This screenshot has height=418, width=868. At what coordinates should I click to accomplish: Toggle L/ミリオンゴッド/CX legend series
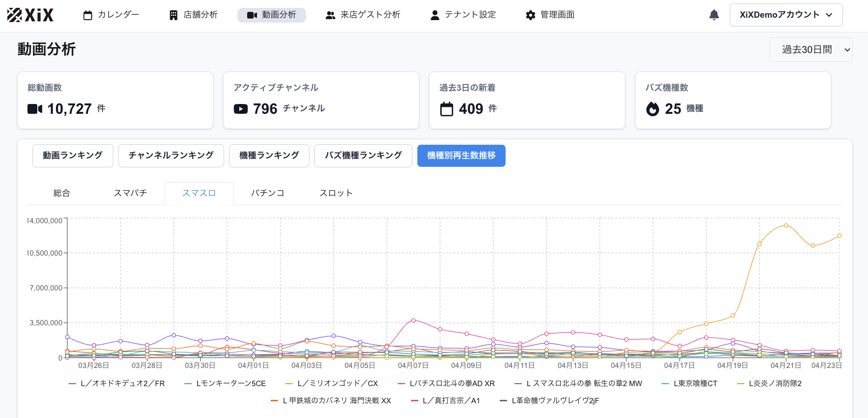point(332,384)
